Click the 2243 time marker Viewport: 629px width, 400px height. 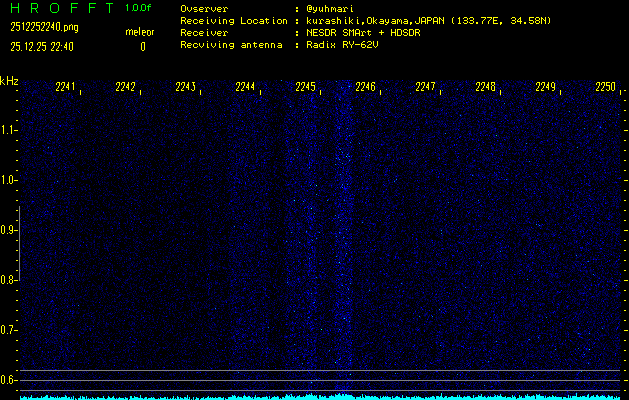click(185, 87)
